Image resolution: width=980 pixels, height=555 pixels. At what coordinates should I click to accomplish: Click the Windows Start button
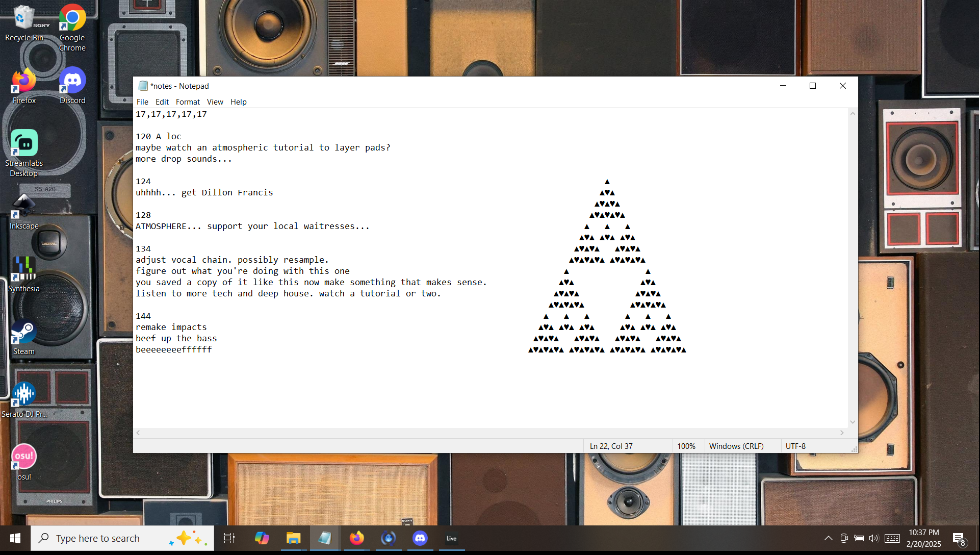[x=15, y=538]
